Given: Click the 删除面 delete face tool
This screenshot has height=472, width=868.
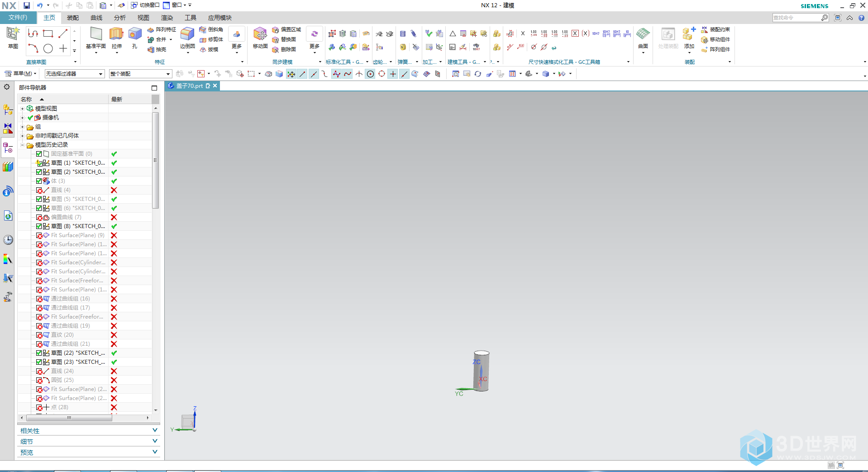Looking at the screenshot, I should pos(284,49).
